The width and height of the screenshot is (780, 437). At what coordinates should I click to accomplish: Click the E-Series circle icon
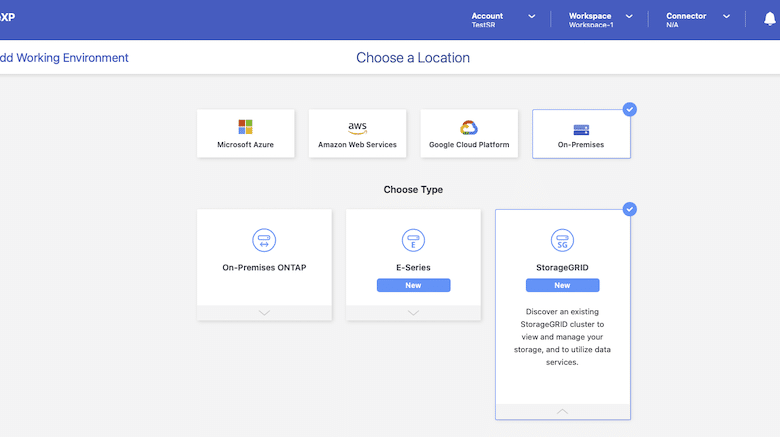413,240
